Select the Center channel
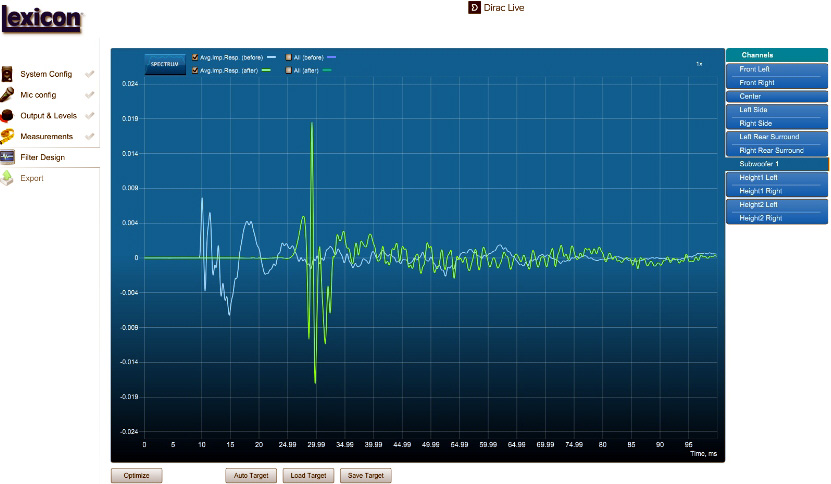Screen dimensions: 831x484 [776, 96]
